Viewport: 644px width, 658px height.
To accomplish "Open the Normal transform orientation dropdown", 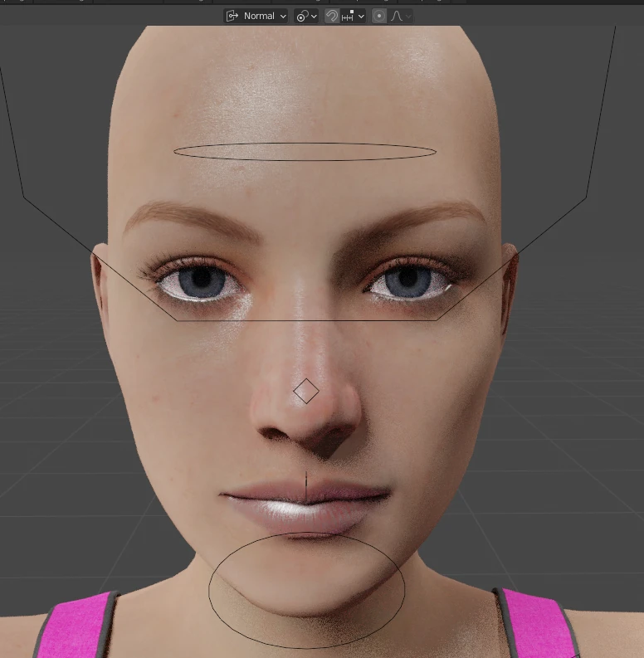I will (x=256, y=17).
